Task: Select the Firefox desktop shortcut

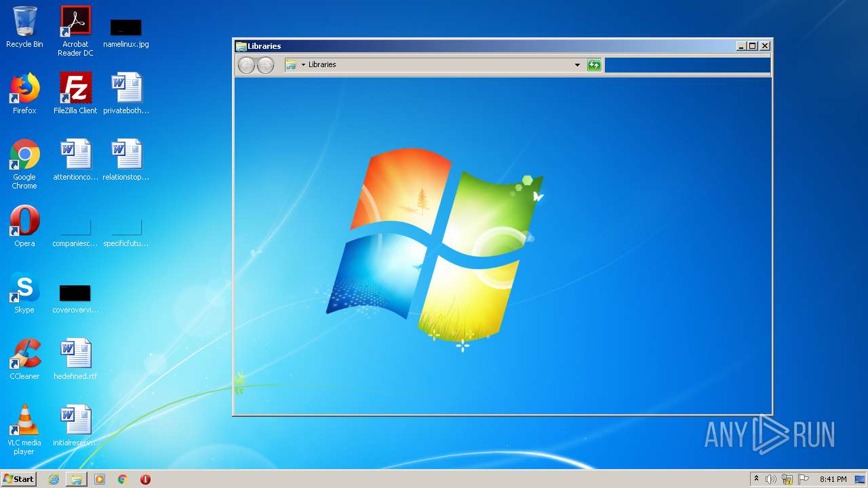Action: pos(24,94)
